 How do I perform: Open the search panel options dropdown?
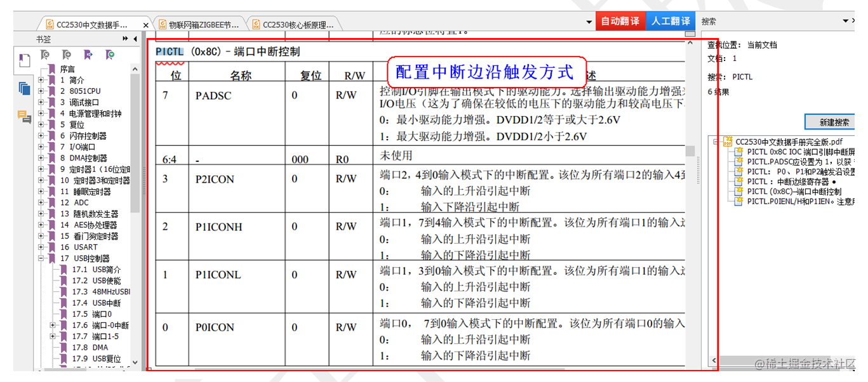(846, 21)
